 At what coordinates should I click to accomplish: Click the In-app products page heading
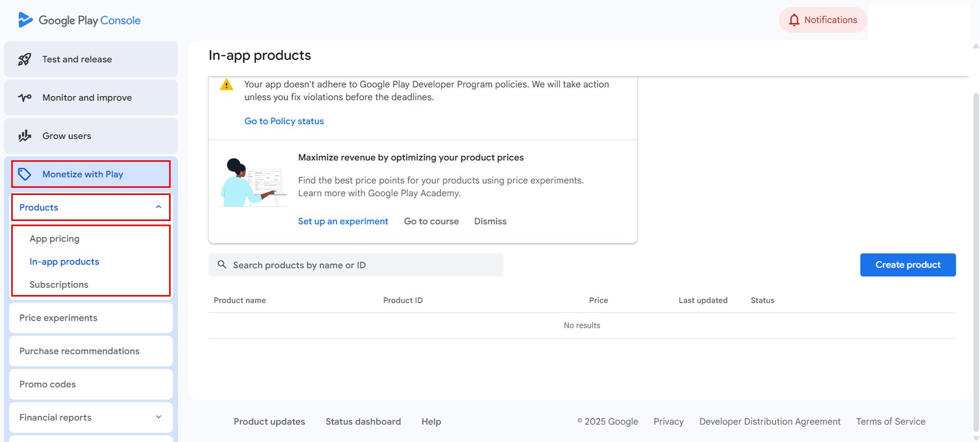click(260, 55)
